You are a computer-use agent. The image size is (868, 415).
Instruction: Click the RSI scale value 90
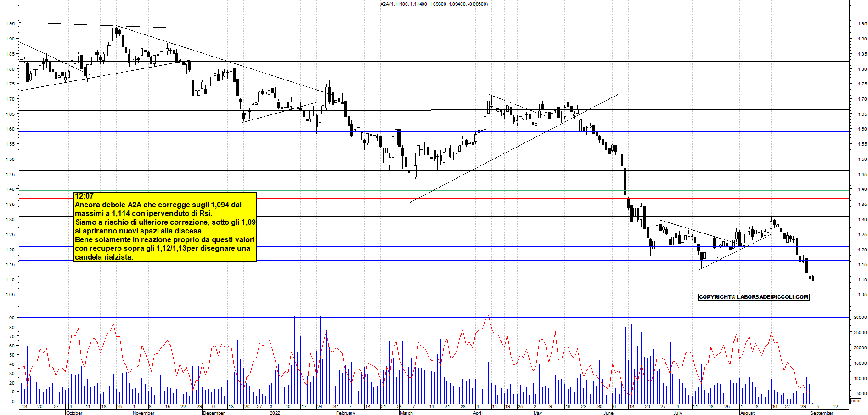11,318
